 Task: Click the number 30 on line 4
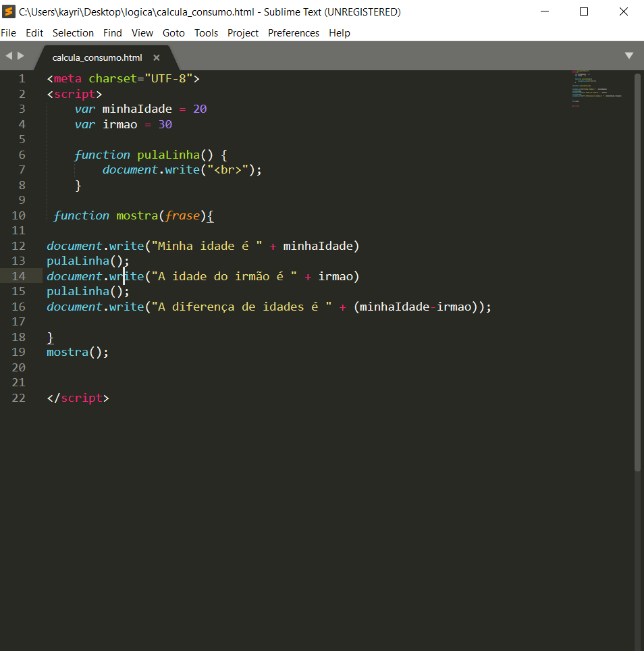click(165, 124)
